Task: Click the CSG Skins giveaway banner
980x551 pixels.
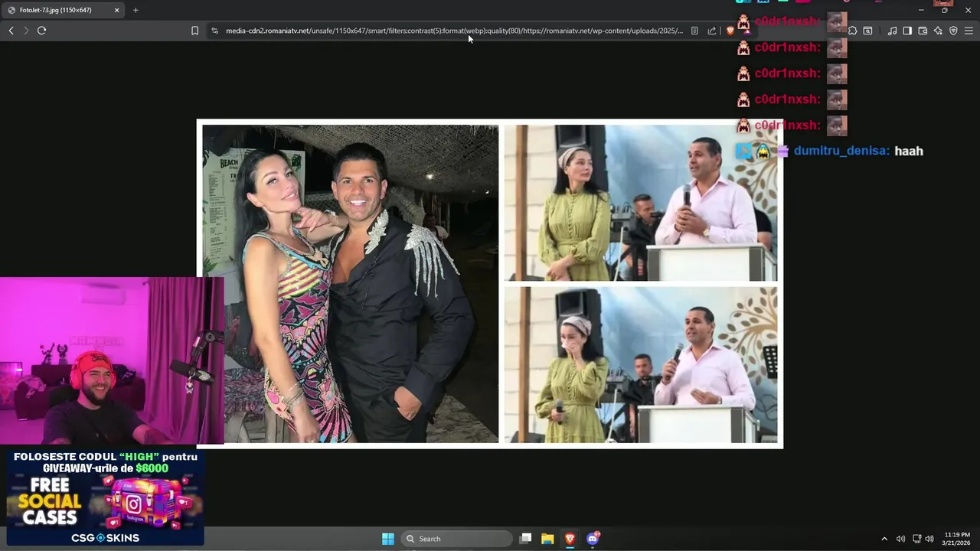Action: [x=105, y=497]
